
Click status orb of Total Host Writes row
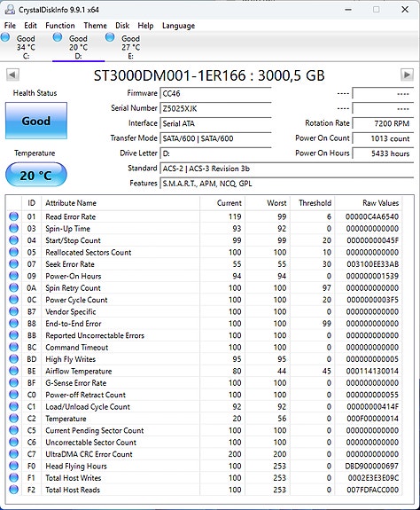[x=13, y=477]
